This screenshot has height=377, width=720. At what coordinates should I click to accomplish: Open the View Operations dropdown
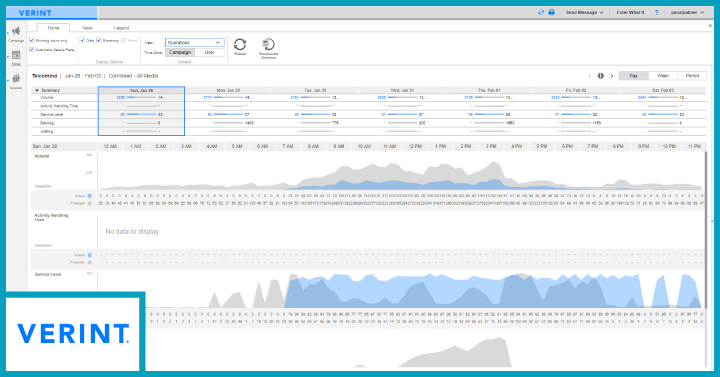(x=195, y=42)
